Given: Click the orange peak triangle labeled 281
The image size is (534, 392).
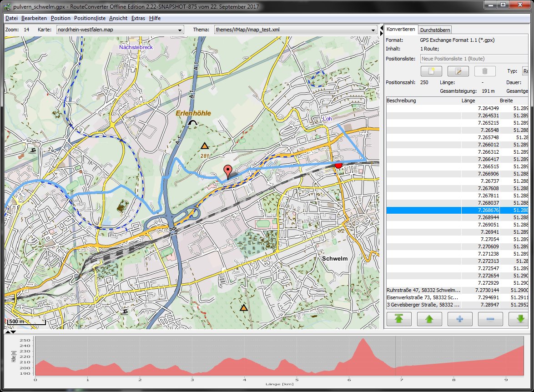Looking at the screenshot, I should tap(205, 146).
